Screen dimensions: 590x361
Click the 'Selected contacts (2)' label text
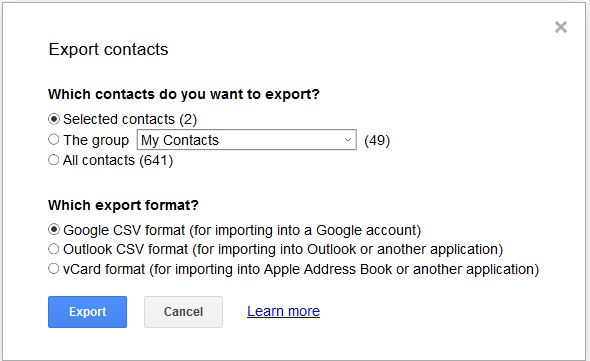pos(130,119)
